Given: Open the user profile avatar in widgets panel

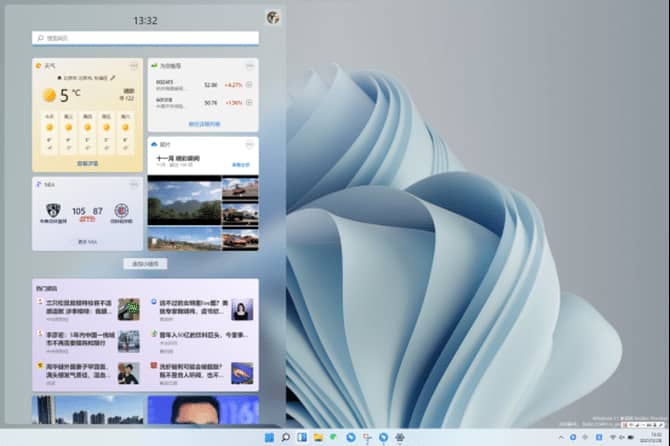Looking at the screenshot, I should point(272,17).
